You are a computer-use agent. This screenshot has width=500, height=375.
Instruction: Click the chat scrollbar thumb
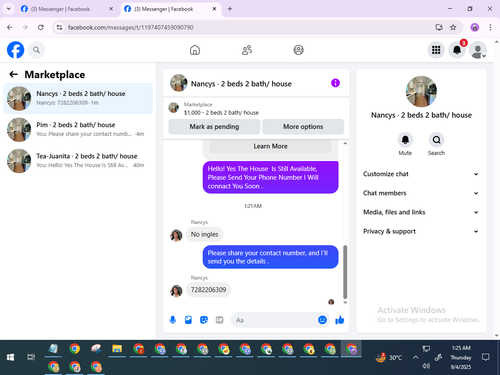point(345,272)
